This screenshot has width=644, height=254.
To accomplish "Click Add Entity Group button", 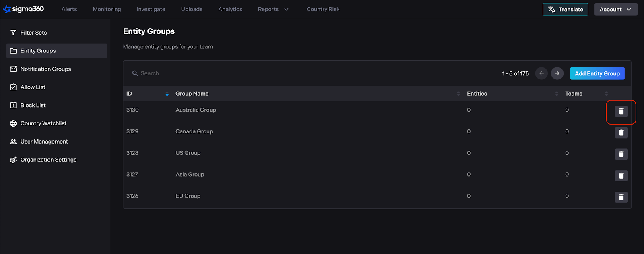I will [597, 73].
